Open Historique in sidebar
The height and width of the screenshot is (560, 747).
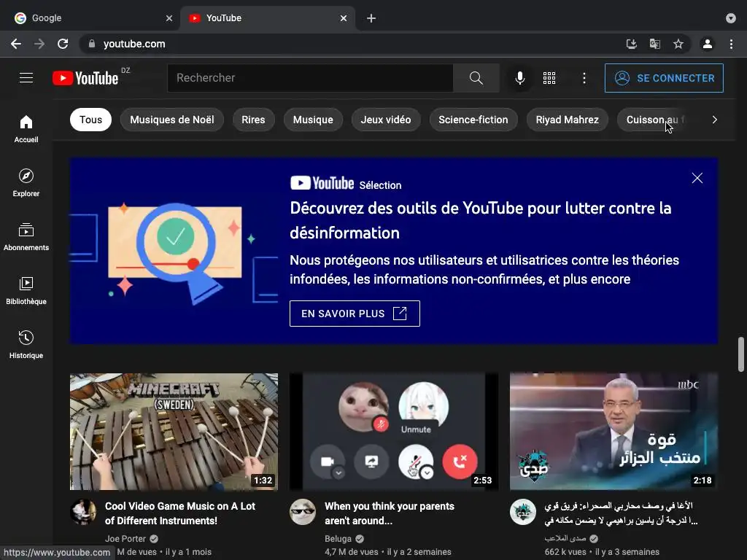pos(26,344)
